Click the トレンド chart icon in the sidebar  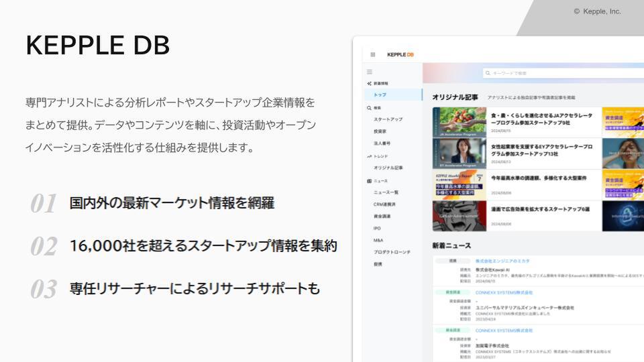coord(369,156)
